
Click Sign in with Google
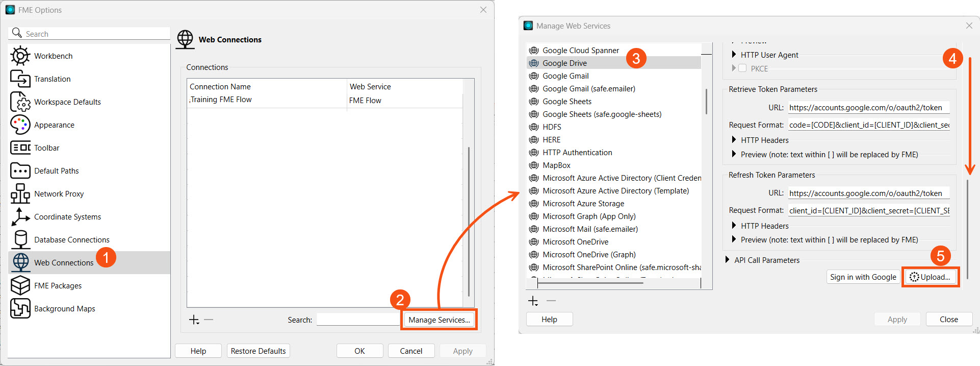pos(863,277)
